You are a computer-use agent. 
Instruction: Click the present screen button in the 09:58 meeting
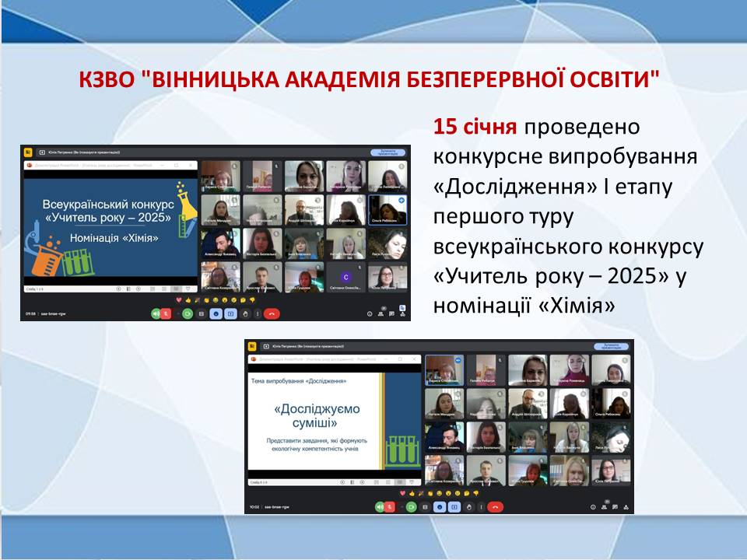coord(230,313)
